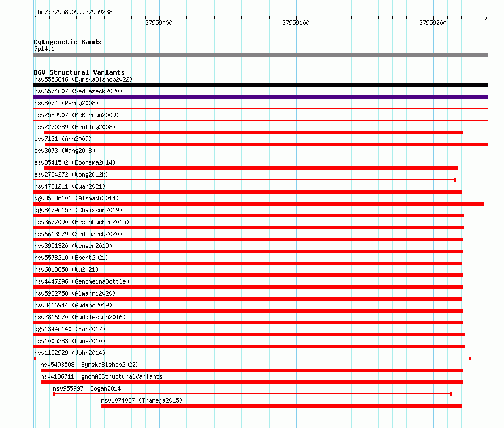Select esv2270289 (Bentley2008) label
504x428 pixels.
pos(75,127)
